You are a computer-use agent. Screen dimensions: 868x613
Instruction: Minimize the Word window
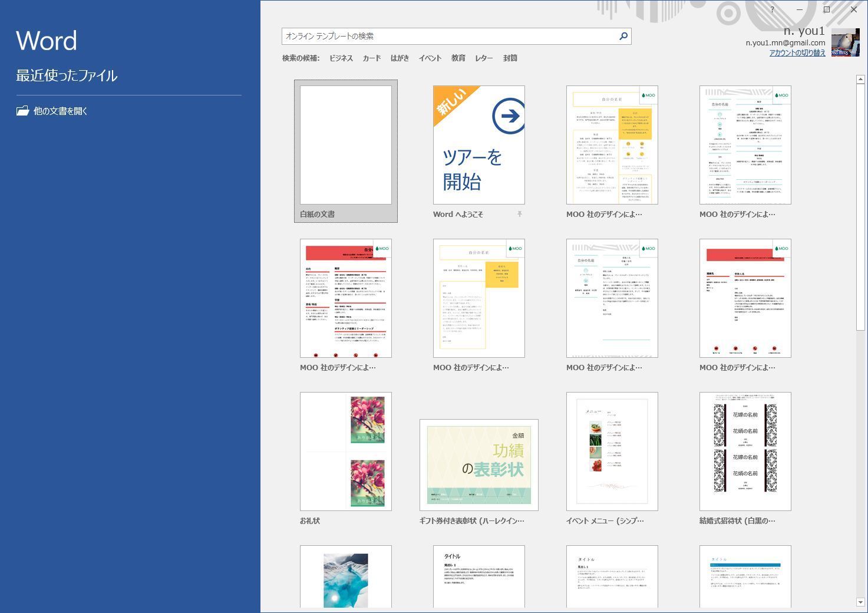click(799, 9)
